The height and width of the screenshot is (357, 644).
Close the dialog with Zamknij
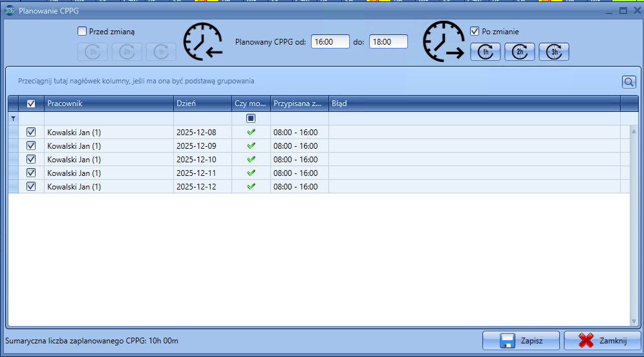click(x=602, y=341)
